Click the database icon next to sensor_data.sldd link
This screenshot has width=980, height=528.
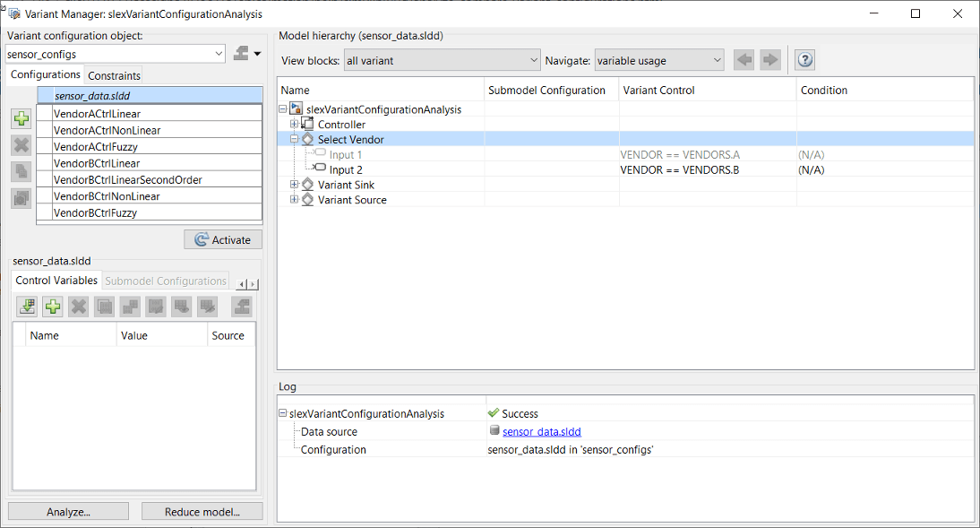[494, 430]
